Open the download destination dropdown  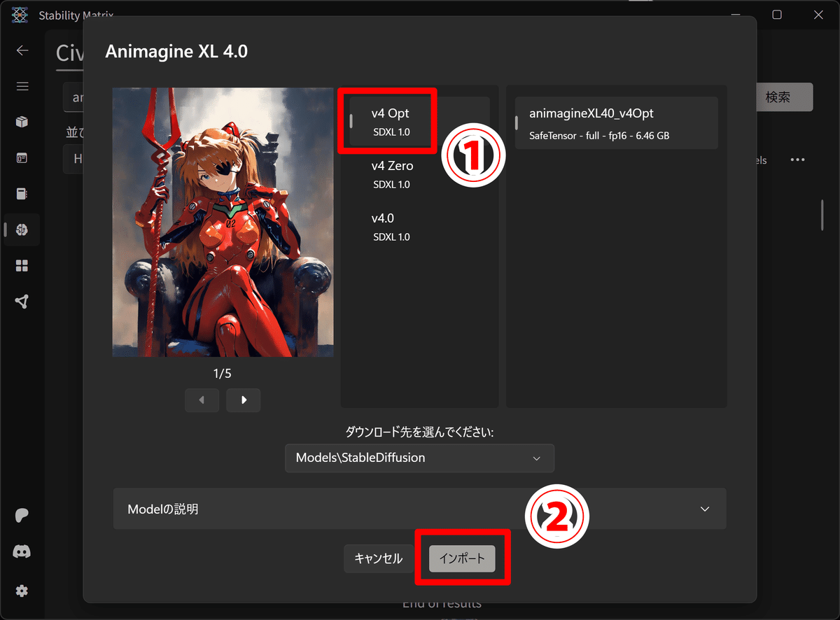pos(419,458)
